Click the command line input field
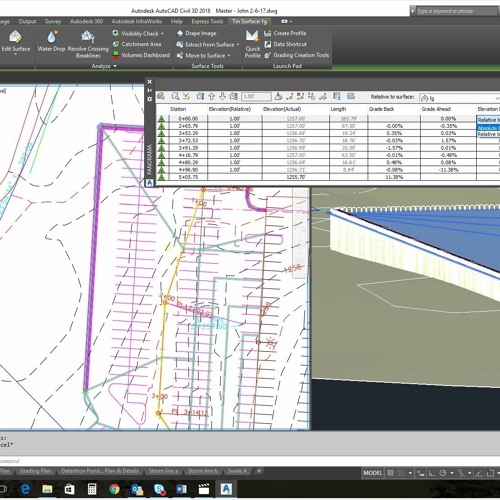The height and width of the screenshot is (500, 500). [x=250, y=461]
